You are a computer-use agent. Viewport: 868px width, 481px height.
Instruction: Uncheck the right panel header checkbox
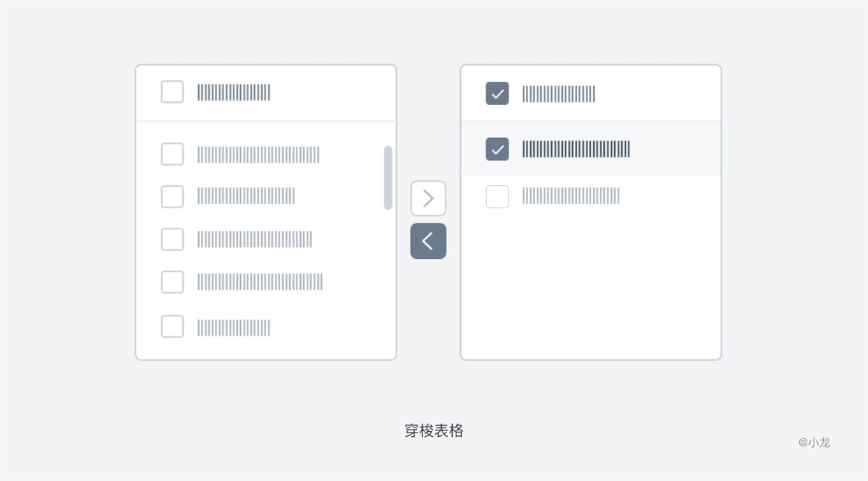[497, 93]
